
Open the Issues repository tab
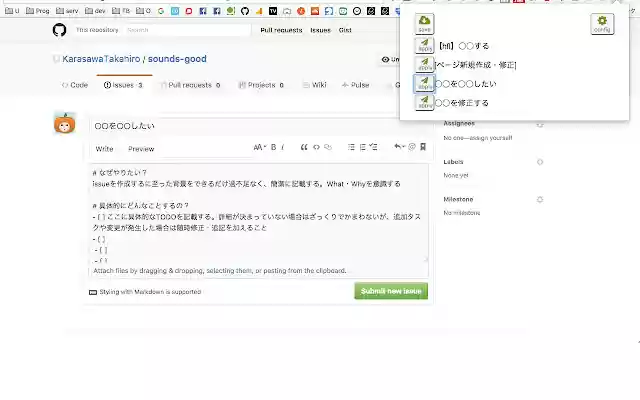tap(124, 85)
